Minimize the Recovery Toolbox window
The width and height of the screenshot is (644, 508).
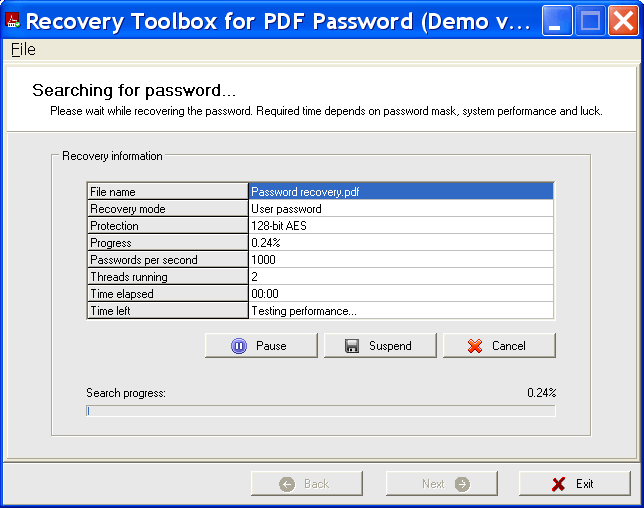pyautogui.click(x=557, y=20)
